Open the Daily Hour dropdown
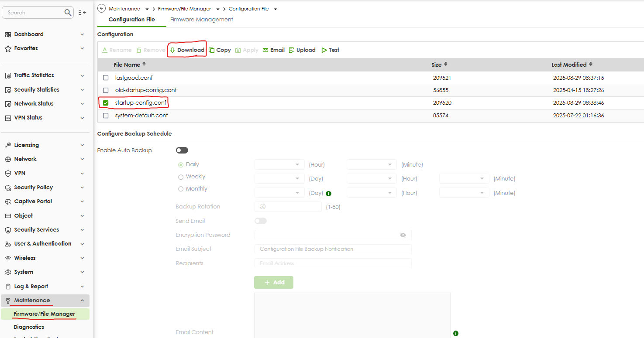The image size is (644, 338). [279, 164]
